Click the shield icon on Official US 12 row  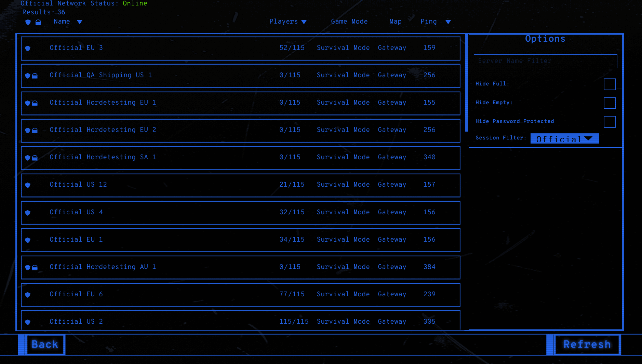click(28, 186)
